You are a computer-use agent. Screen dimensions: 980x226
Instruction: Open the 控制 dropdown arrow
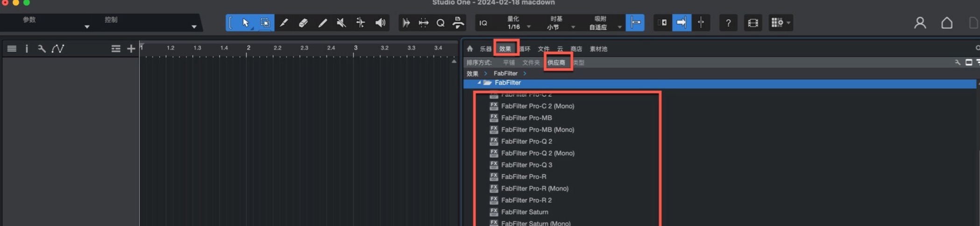[194, 27]
